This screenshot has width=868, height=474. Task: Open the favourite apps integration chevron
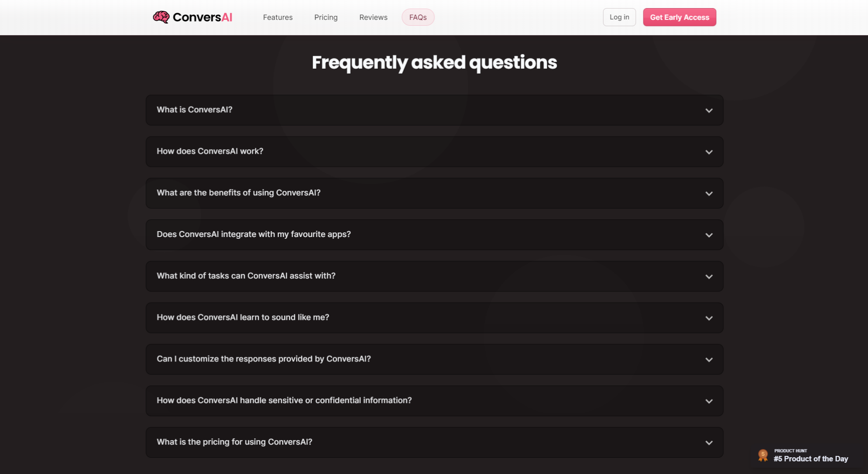click(709, 235)
